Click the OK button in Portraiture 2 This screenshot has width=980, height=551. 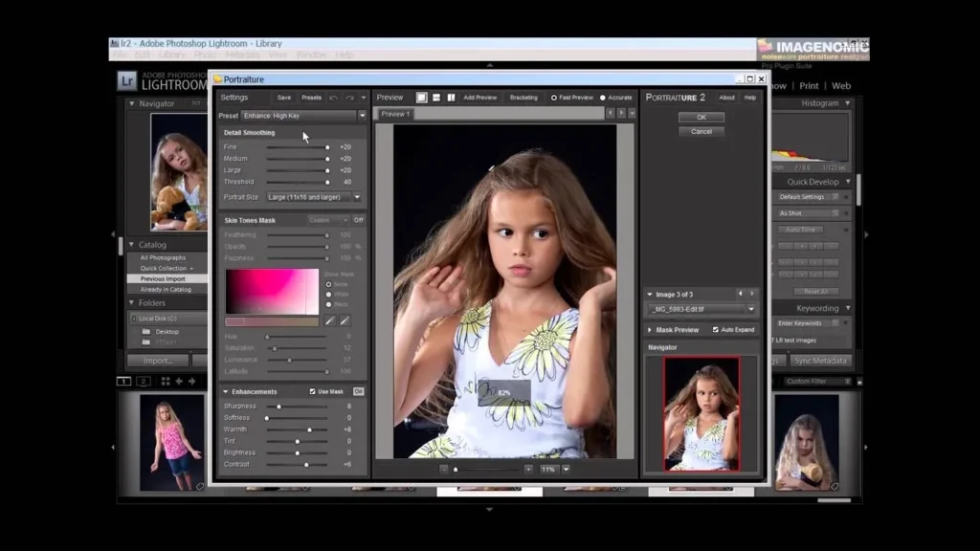(701, 116)
